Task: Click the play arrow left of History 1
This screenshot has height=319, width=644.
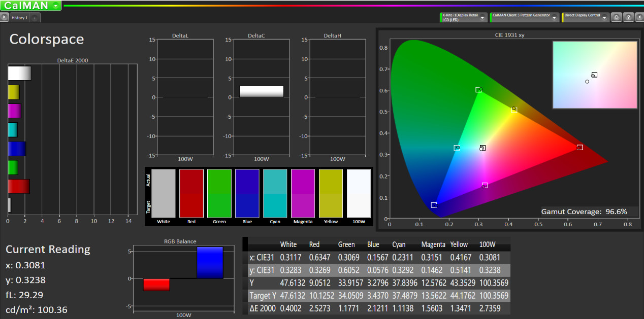Action: point(5,17)
